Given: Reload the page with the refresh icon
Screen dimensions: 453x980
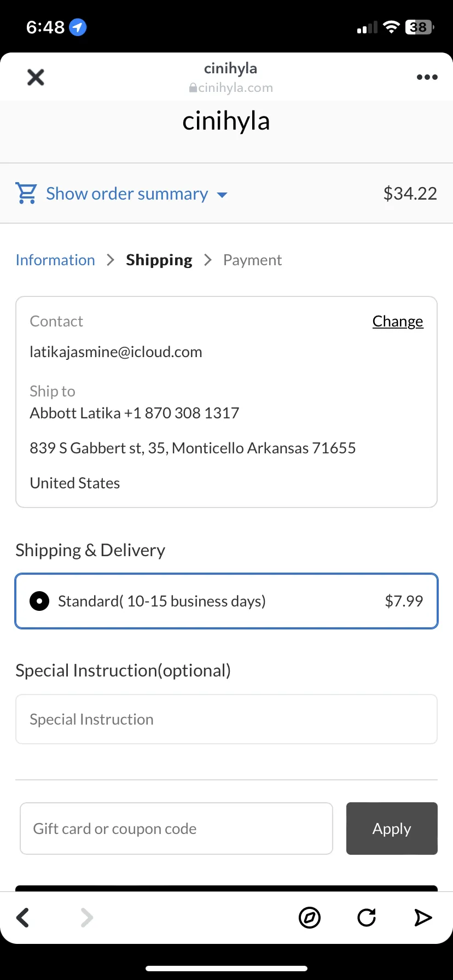Looking at the screenshot, I should [x=367, y=917].
